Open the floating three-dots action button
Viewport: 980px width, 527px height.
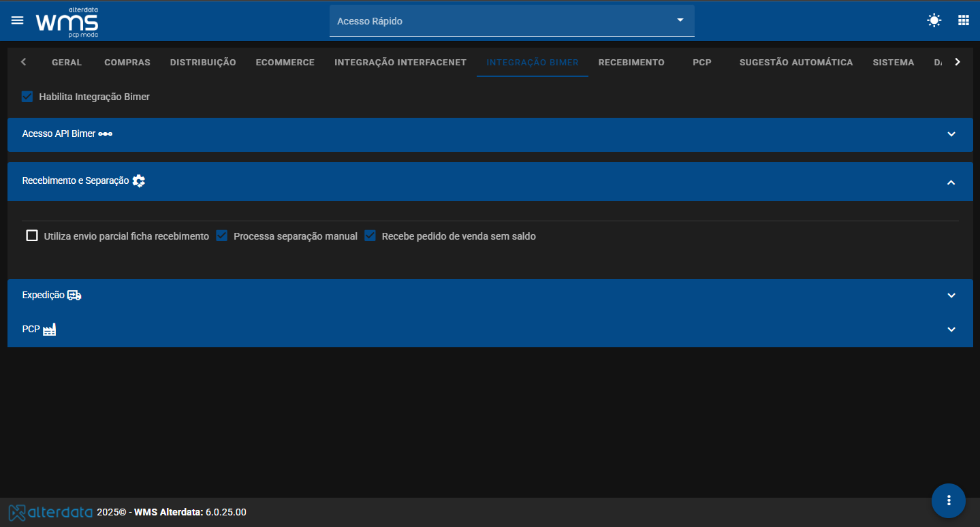pos(949,500)
